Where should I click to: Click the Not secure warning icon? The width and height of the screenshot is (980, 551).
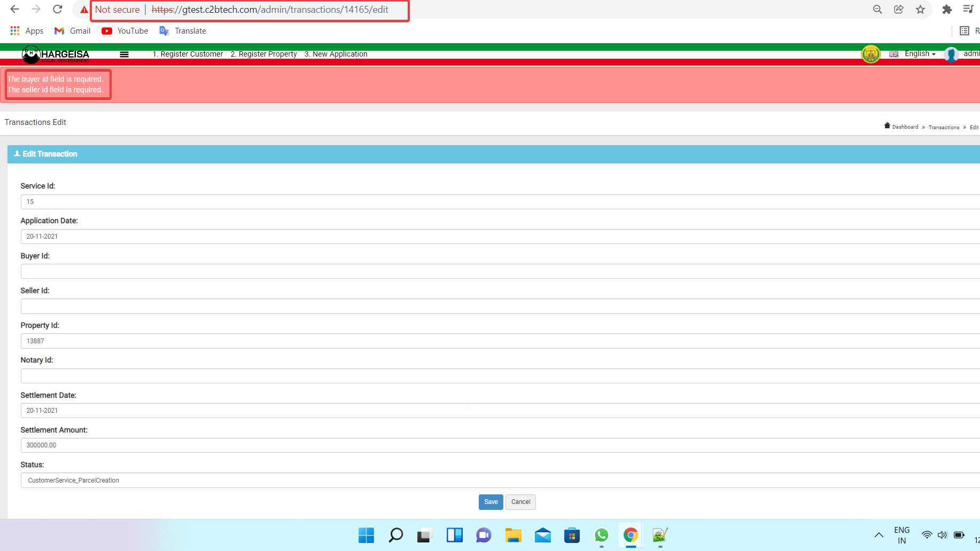pos(84,10)
